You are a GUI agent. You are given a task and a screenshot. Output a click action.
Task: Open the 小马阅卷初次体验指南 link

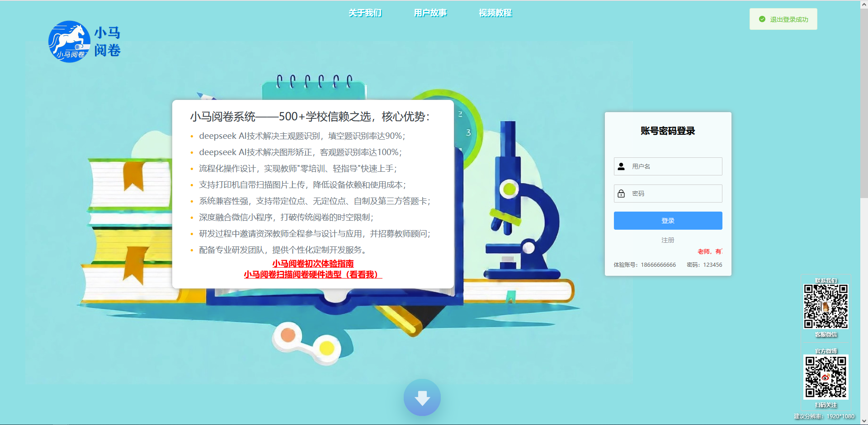(x=313, y=264)
